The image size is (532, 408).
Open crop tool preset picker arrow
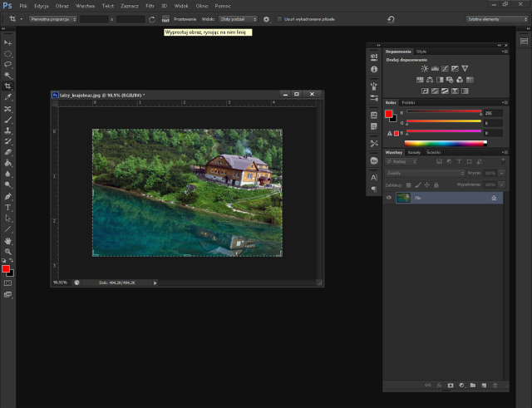[x=22, y=19]
